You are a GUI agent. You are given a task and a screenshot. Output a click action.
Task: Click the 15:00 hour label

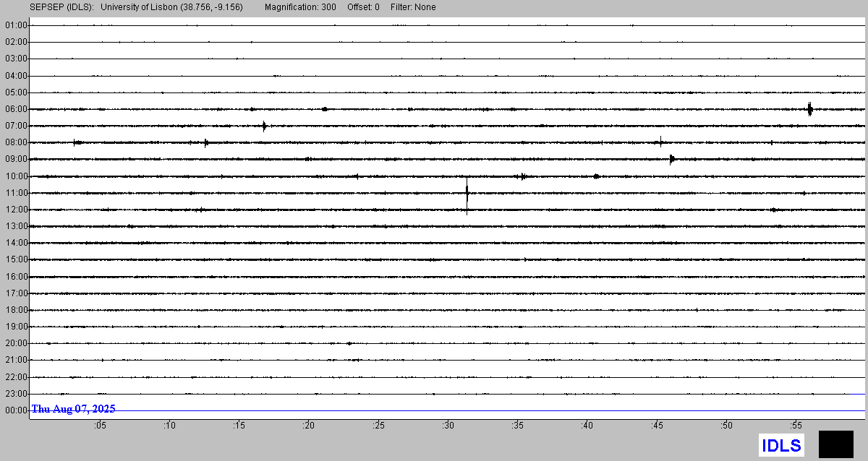point(15,259)
